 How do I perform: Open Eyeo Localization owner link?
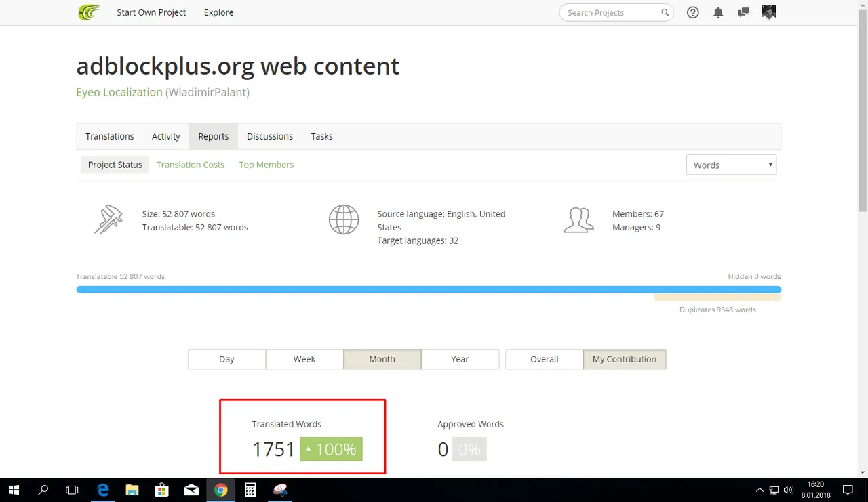pos(119,92)
